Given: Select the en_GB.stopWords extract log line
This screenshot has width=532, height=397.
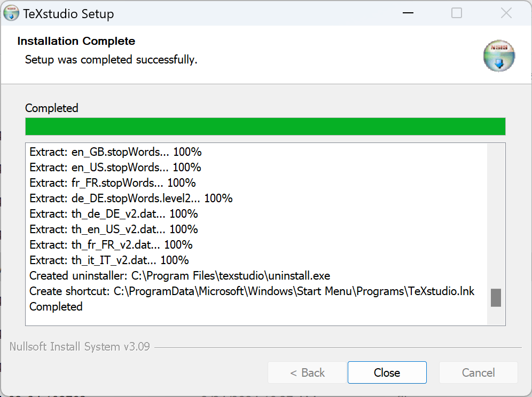Looking at the screenshot, I should pyautogui.click(x=115, y=152).
